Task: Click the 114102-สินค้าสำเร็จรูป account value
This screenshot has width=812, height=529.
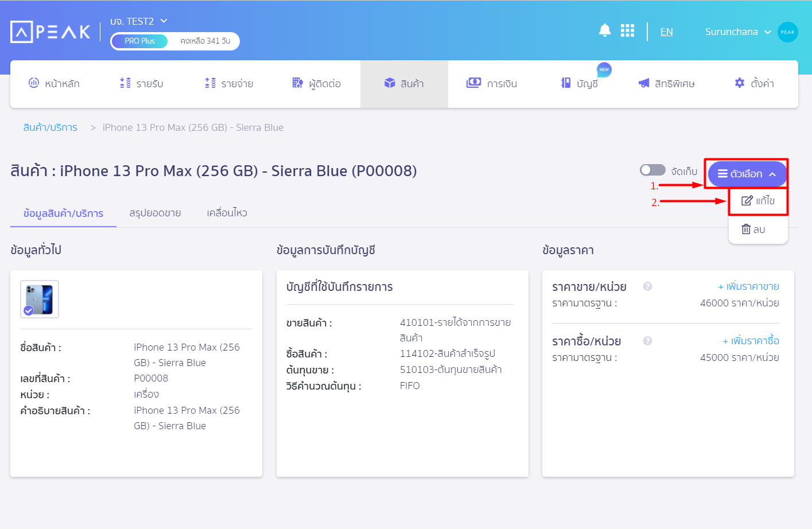Action: click(448, 353)
